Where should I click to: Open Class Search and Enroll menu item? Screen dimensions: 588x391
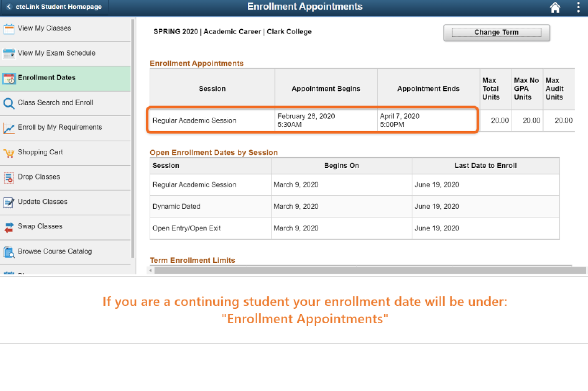tap(55, 102)
